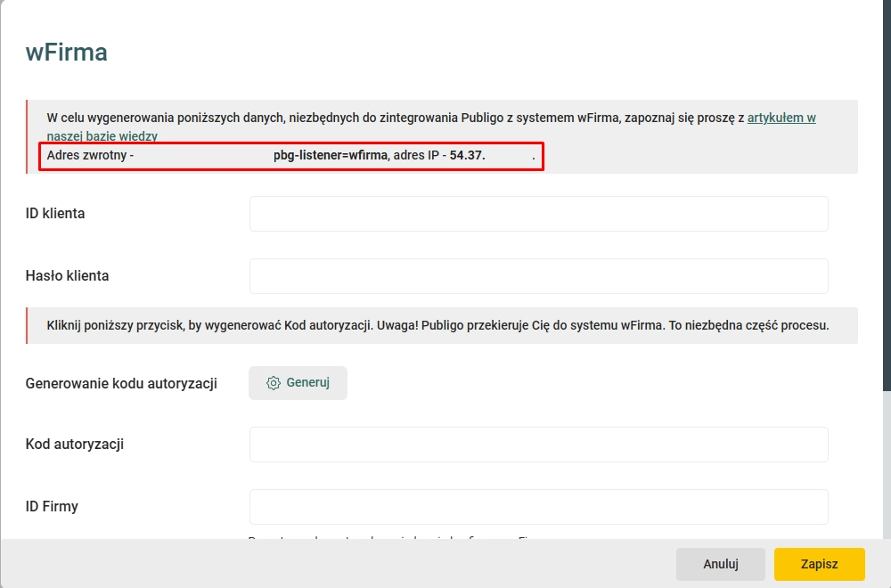Click the wFirma heading text
This screenshot has height=588, width=891.
point(67,53)
